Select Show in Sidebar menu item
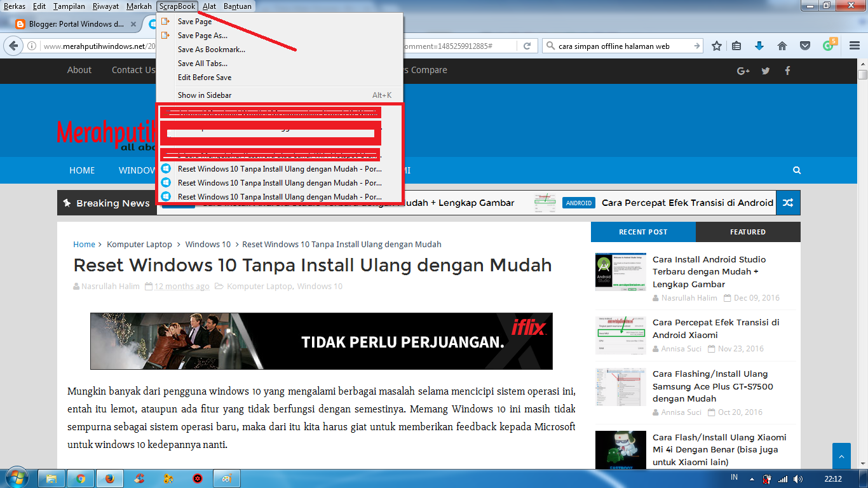 tap(280, 95)
